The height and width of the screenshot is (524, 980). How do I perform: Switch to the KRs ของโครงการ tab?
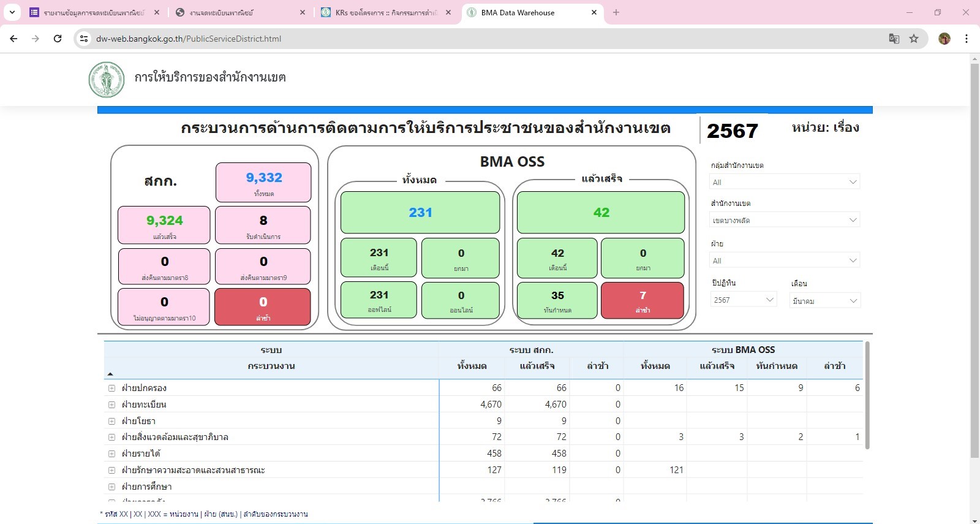[386, 12]
